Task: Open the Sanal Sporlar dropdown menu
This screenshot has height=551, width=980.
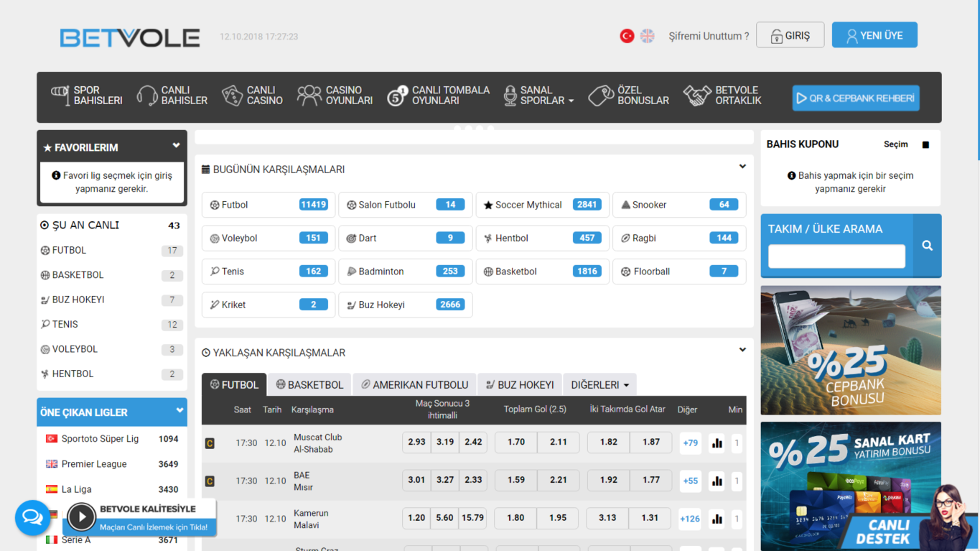Action: (x=539, y=96)
